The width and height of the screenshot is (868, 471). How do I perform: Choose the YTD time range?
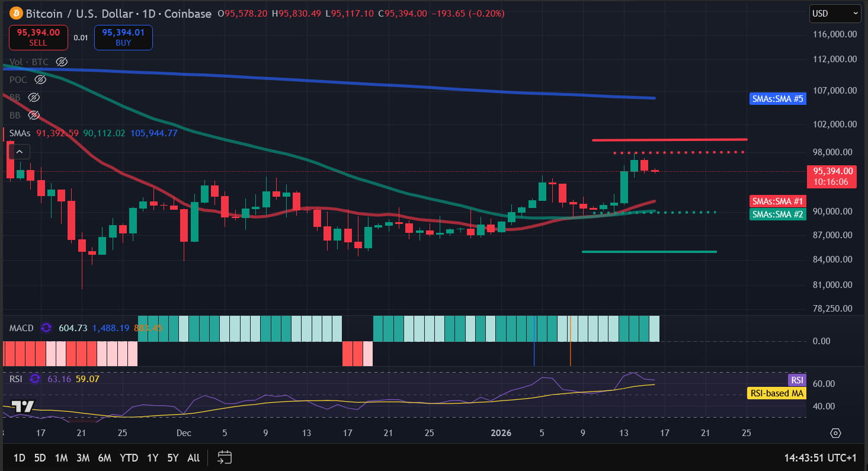pos(129,458)
